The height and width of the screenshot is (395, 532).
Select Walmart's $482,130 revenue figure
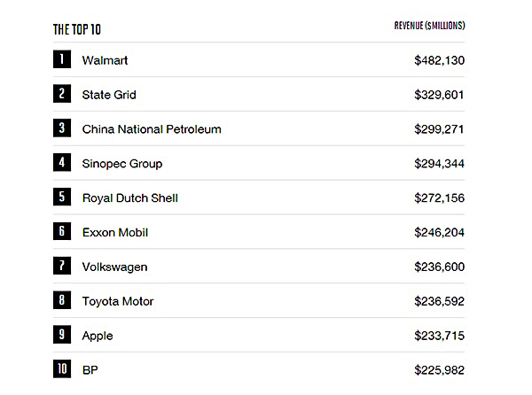click(x=439, y=60)
